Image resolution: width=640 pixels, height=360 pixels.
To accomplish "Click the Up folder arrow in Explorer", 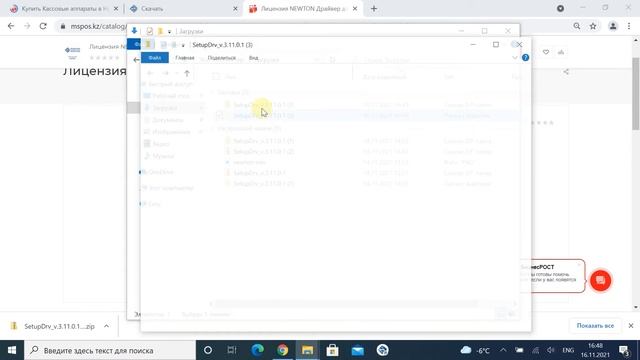I will click(x=187, y=73).
